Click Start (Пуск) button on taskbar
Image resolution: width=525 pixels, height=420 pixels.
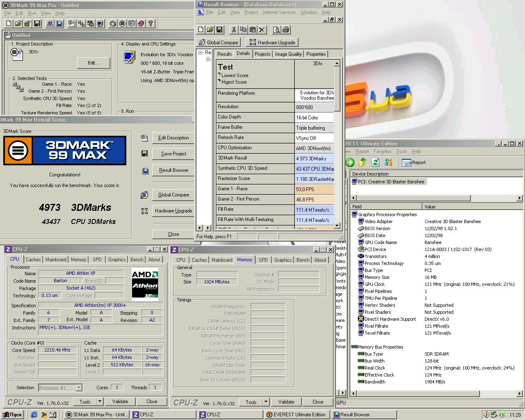(x=12, y=415)
